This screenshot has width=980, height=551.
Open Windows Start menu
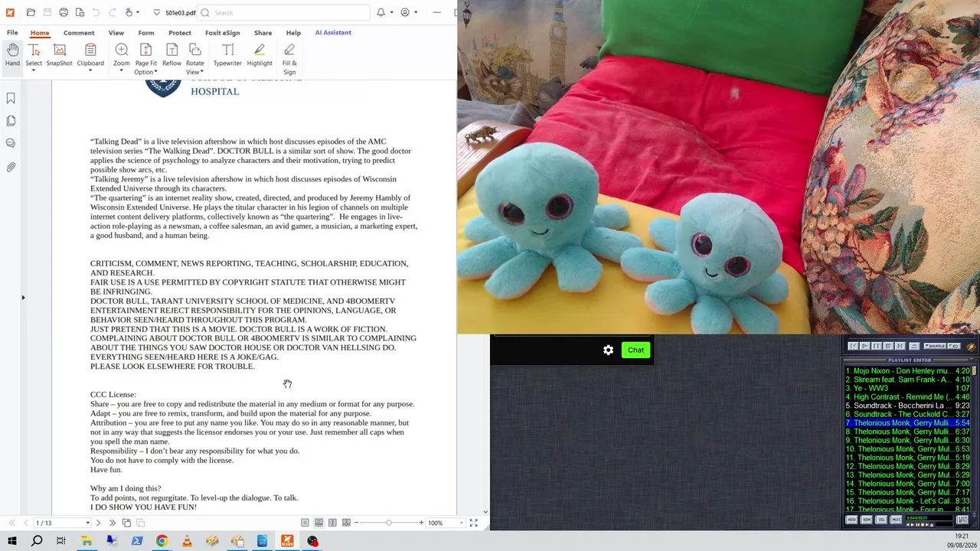[x=12, y=541]
